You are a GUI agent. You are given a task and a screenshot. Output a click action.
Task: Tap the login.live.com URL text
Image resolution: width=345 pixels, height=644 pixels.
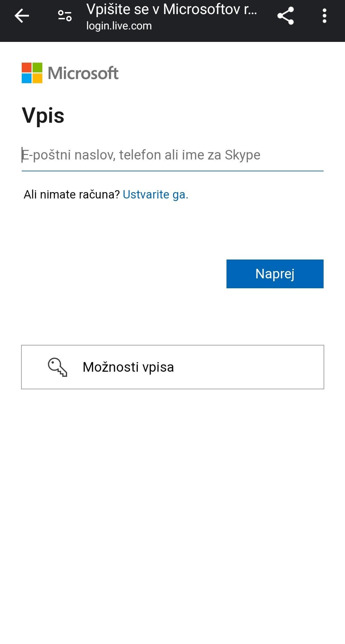pos(119,26)
